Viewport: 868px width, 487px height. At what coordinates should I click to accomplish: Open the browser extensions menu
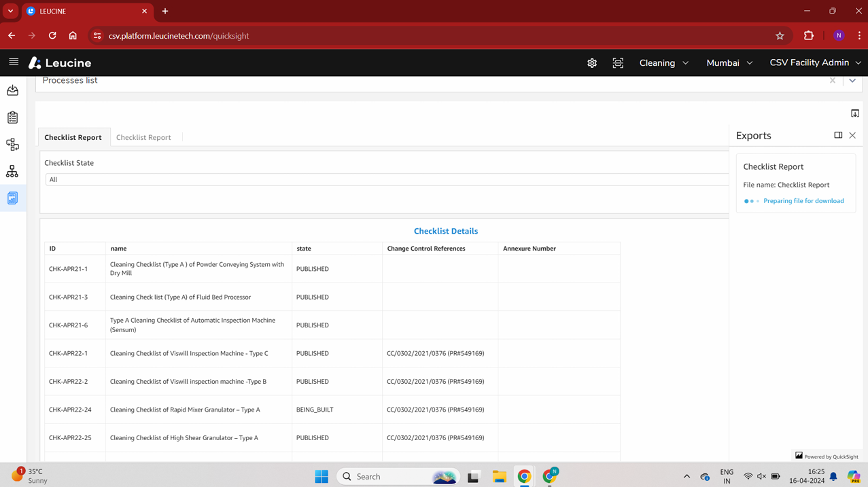[x=809, y=36]
